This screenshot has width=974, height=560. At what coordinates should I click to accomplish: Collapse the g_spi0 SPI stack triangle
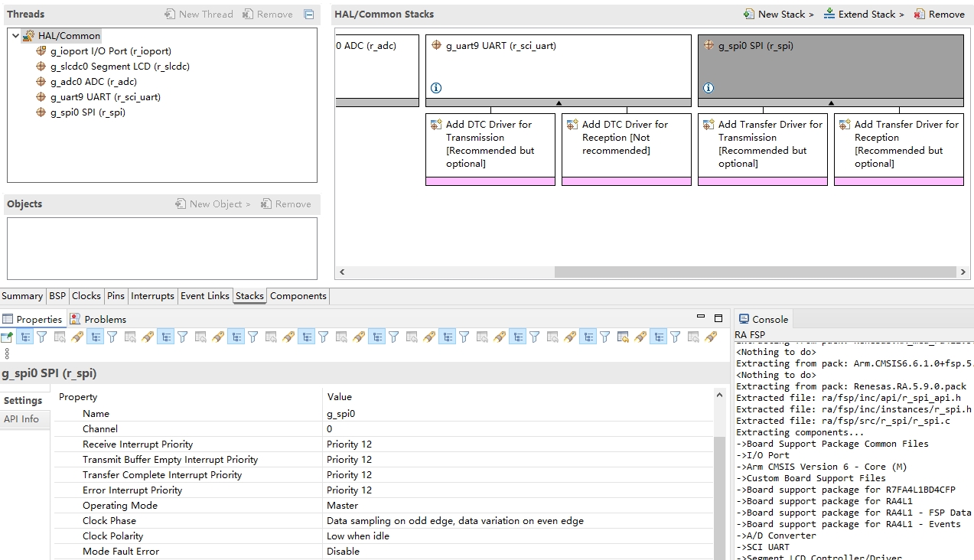[831, 103]
